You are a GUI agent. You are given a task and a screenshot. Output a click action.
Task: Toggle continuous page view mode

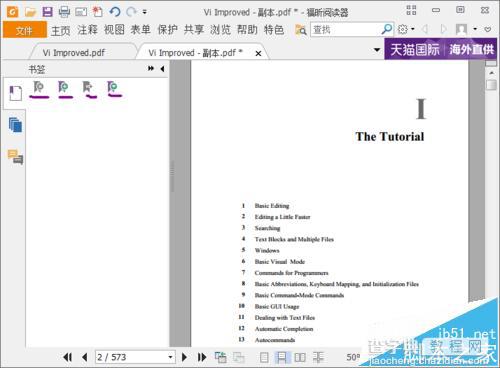282,358
